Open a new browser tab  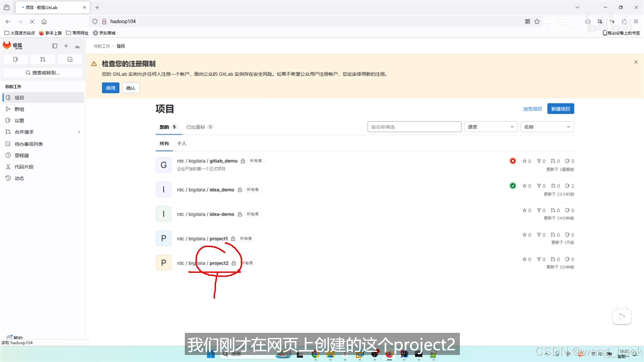97,7
